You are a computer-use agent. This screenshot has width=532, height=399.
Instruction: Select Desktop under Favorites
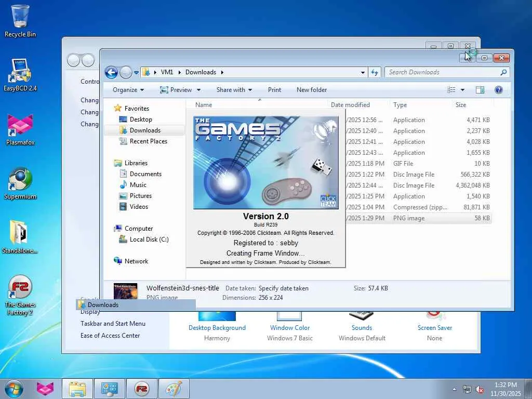pyautogui.click(x=140, y=119)
